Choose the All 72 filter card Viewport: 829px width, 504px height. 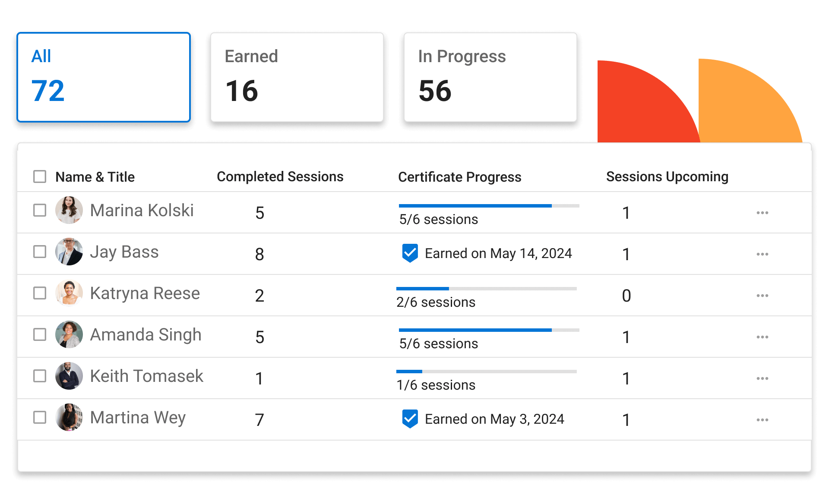pos(104,77)
